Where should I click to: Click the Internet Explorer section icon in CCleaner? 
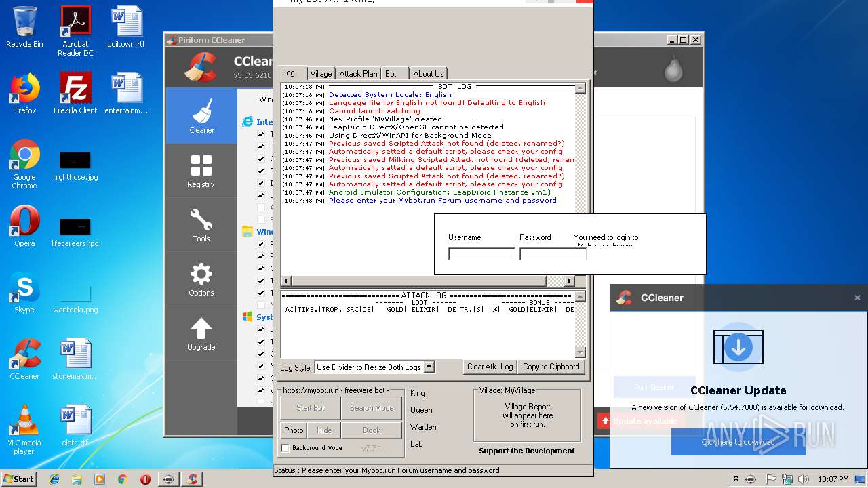coord(248,122)
